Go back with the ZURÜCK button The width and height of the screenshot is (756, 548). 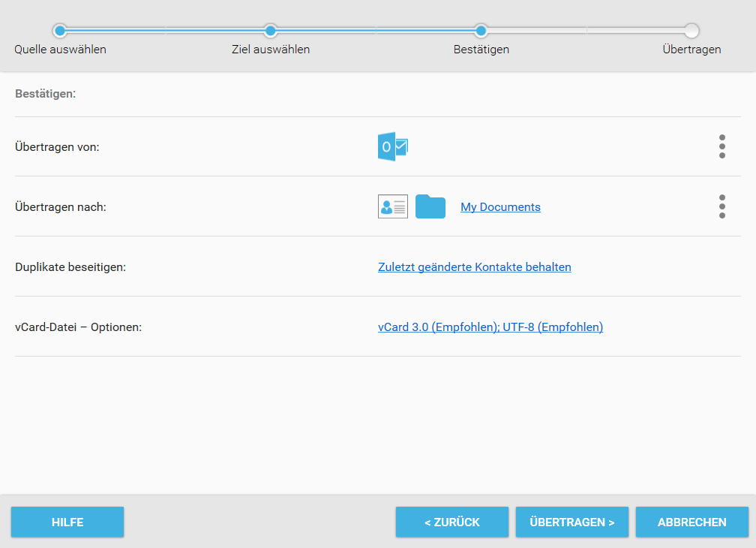(452, 522)
